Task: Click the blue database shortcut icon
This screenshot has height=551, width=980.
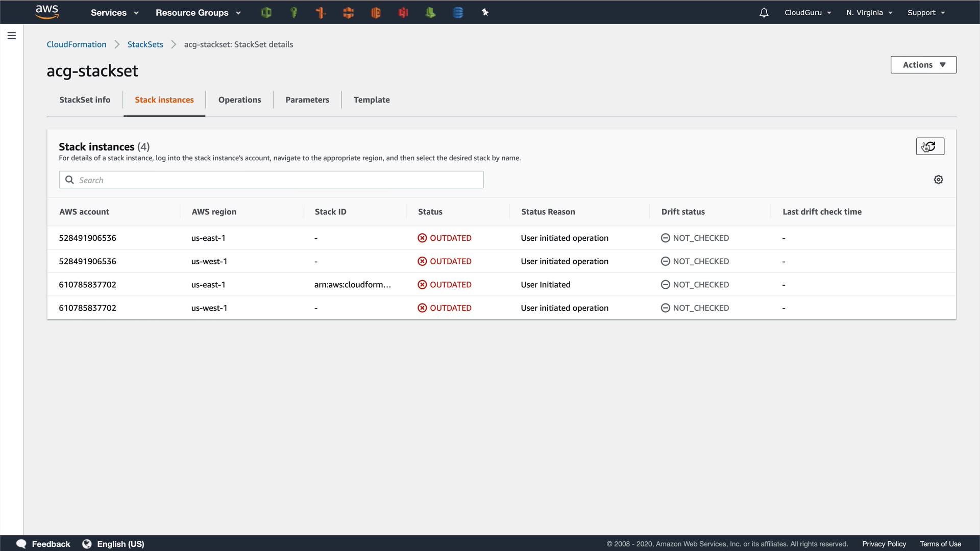Action: 458,13
